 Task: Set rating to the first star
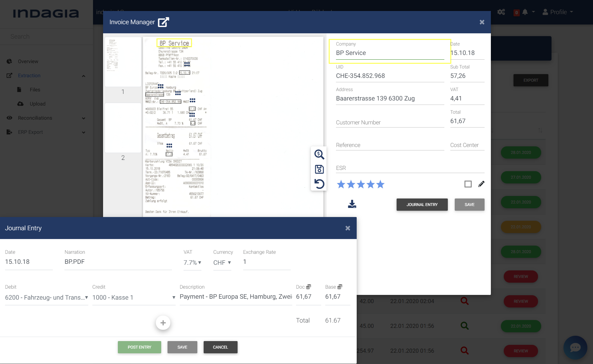coord(341,184)
